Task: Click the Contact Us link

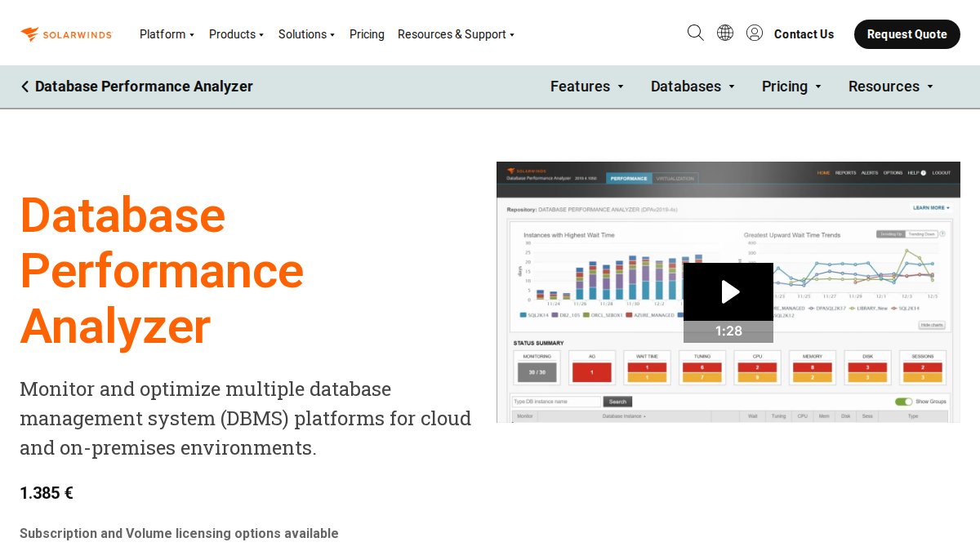Action: [x=804, y=34]
